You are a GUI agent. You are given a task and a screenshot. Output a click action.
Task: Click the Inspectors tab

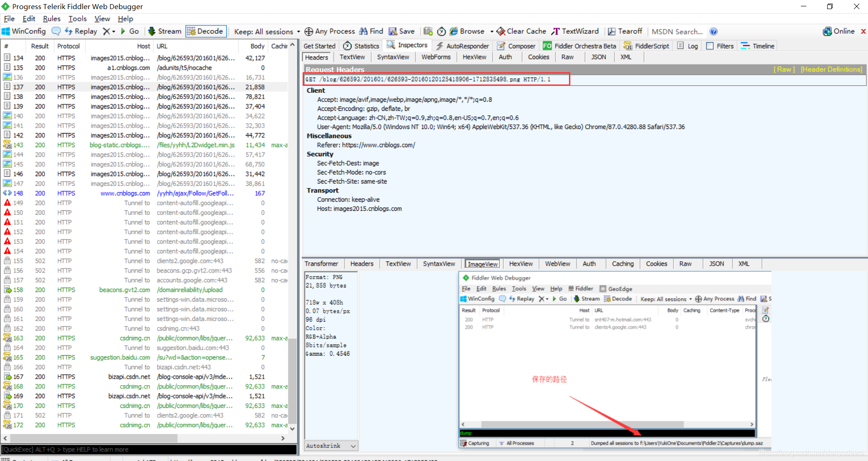point(407,45)
